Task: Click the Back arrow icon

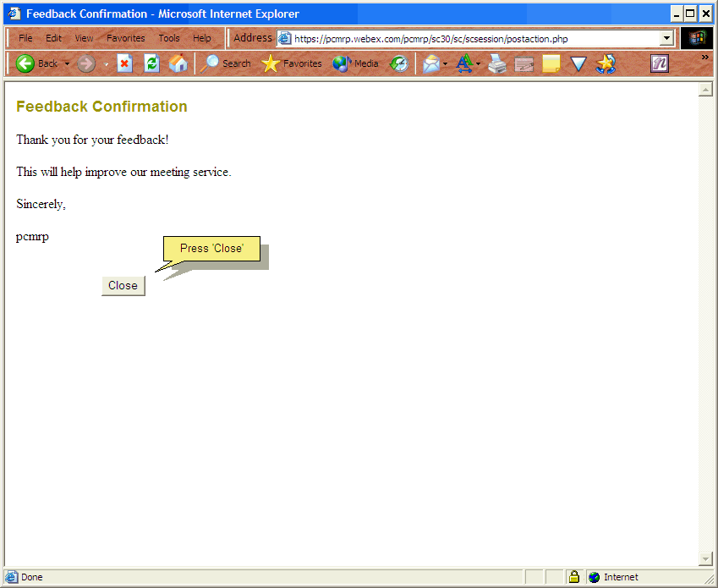Action: click(25, 63)
